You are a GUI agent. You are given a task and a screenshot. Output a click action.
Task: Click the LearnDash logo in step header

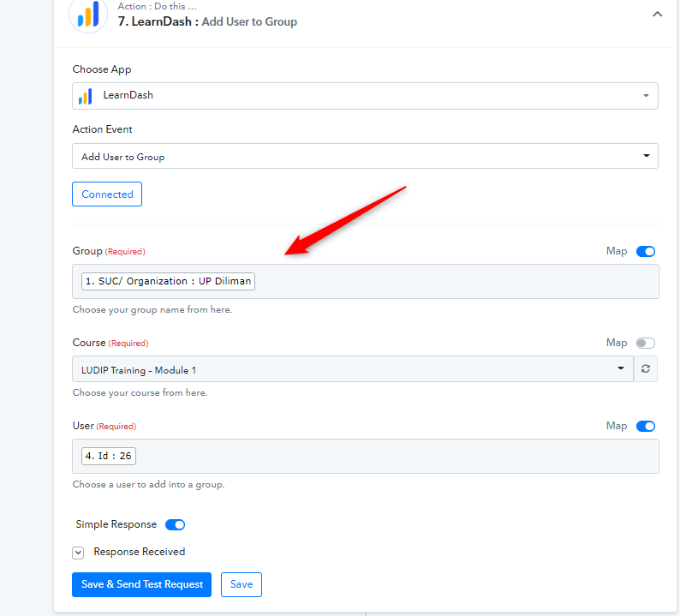88,15
